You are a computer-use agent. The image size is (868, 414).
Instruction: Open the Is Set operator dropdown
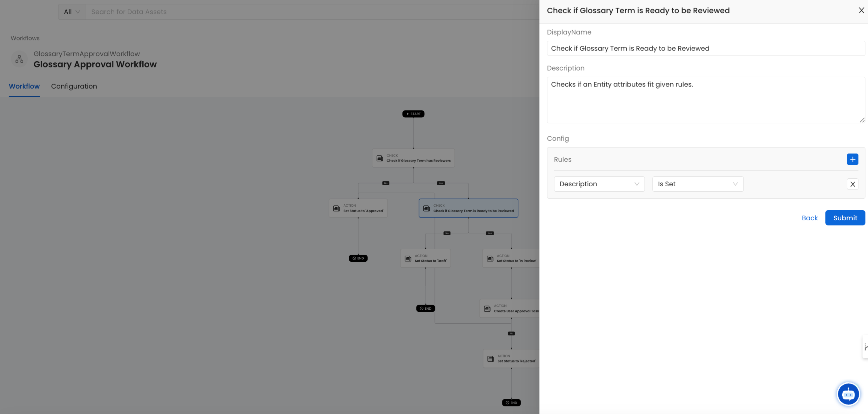697,184
